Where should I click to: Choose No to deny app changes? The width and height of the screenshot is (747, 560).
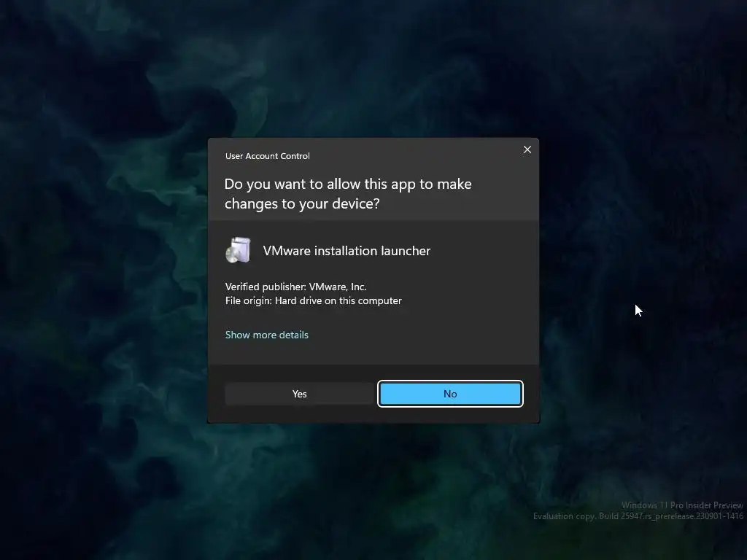(450, 394)
